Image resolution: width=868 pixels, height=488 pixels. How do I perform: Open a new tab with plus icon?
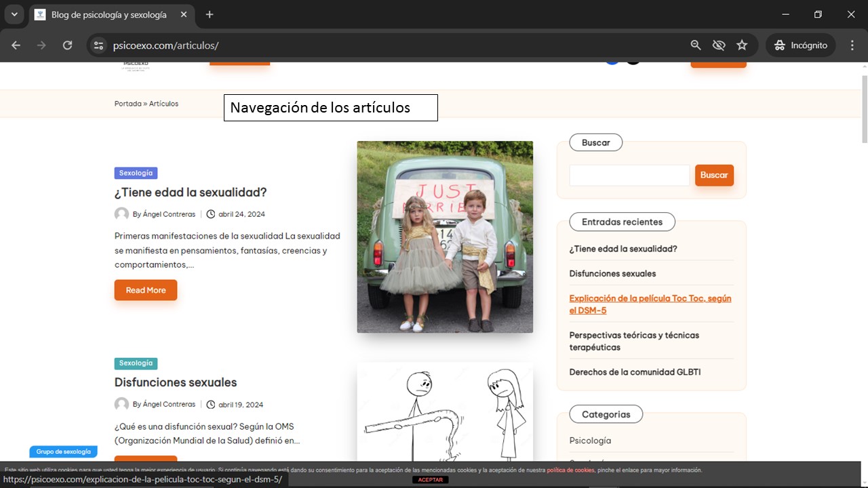(x=210, y=14)
